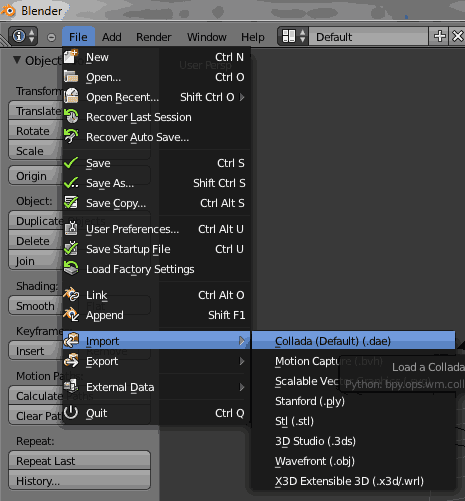
Task: Delete the current screen layout with X
Action: tap(458, 36)
